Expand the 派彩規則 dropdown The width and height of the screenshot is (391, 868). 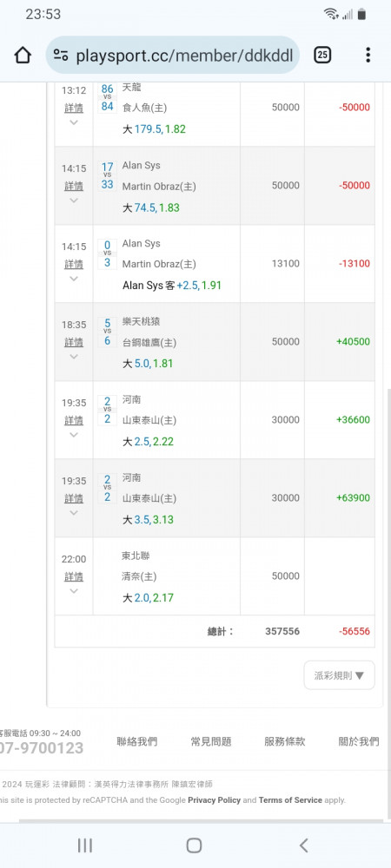[339, 674]
